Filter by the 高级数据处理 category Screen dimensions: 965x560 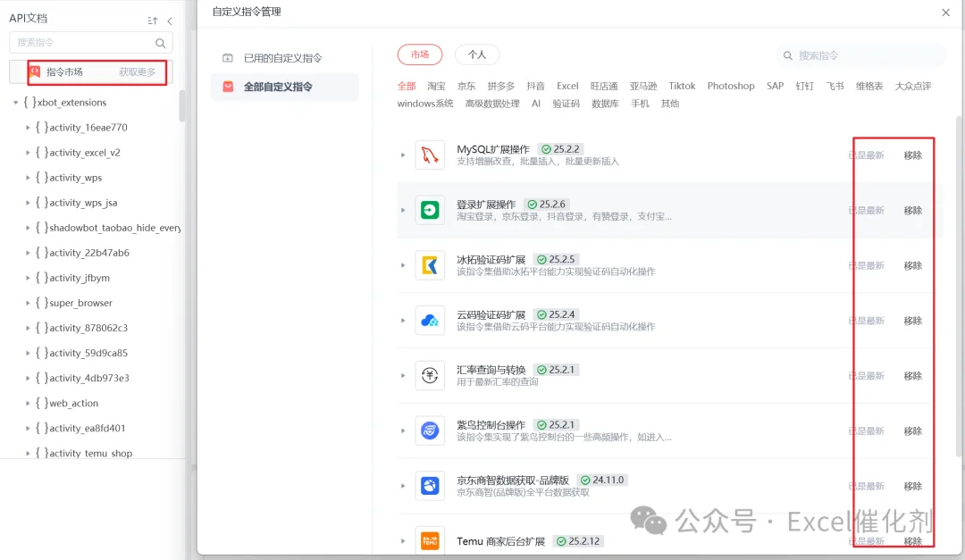[492, 104]
